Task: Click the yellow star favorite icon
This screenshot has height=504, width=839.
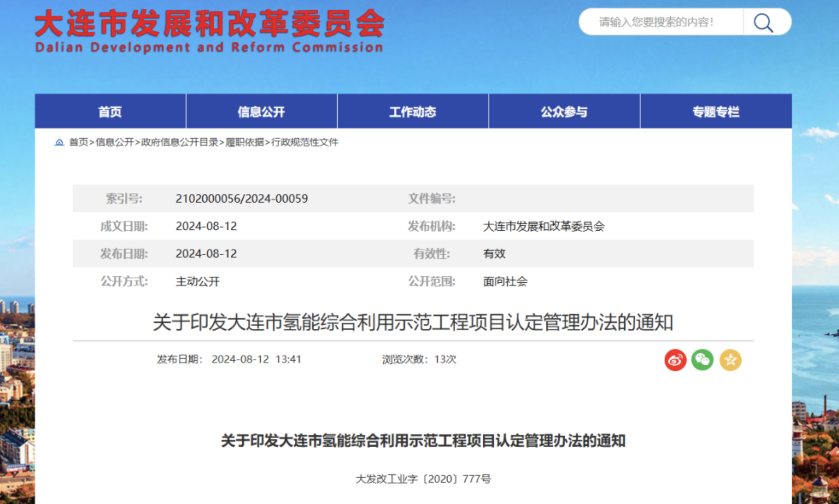Action: (x=730, y=360)
